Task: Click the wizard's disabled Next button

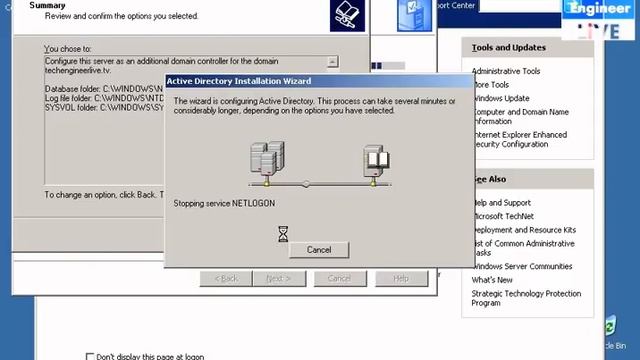Action: tap(279, 278)
